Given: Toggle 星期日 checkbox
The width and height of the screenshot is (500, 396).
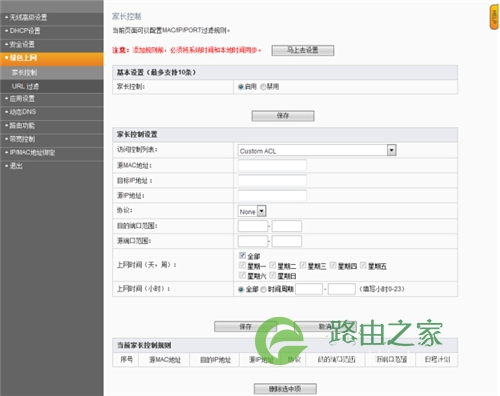Looking at the screenshot, I should (x=273, y=276).
